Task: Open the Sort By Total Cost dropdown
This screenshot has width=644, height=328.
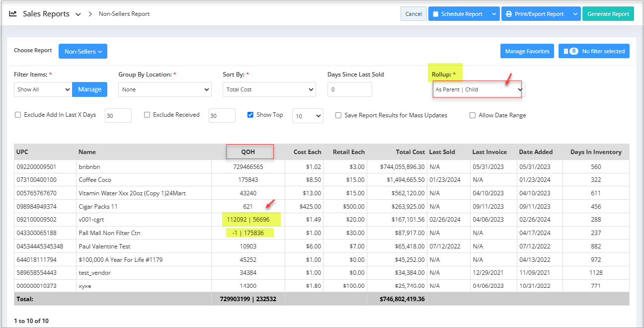Action: pos(269,89)
